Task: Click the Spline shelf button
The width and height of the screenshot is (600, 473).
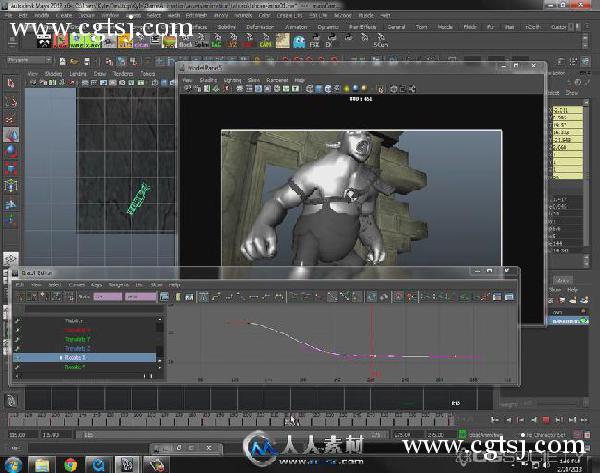Action: pyautogui.click(x=201, y=41)
